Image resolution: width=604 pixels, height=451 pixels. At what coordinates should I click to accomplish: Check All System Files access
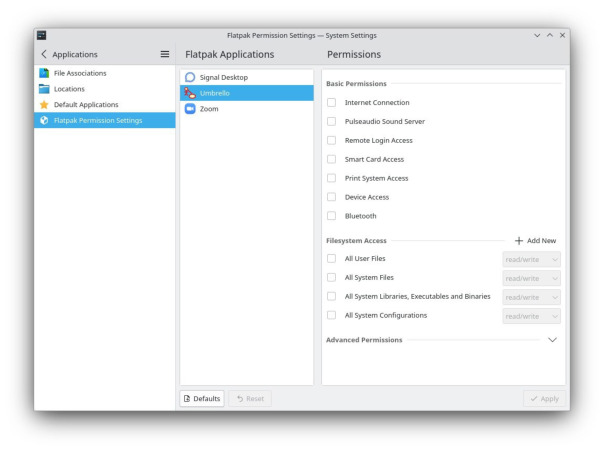tap(331, 277)
